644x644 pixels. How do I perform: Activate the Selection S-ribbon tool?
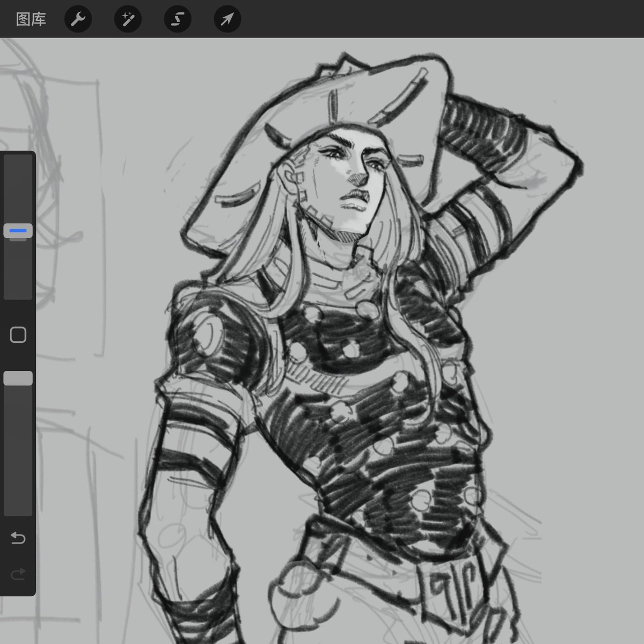click(177, 20)
